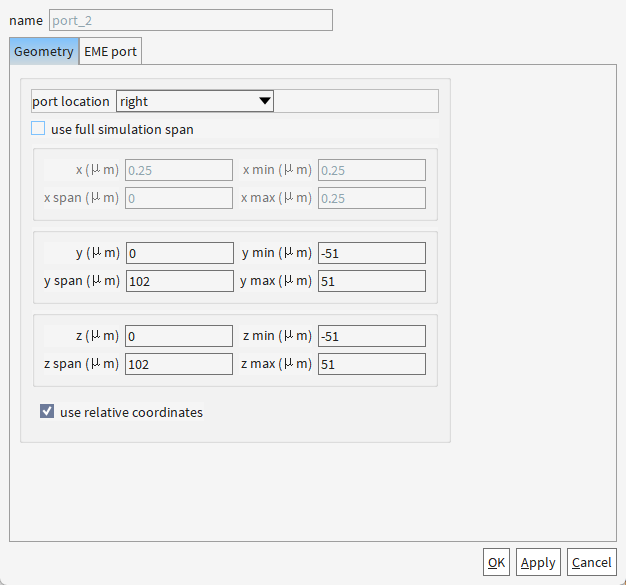Switch to the Geometry tab
The image size is (626, 585).
44,52
